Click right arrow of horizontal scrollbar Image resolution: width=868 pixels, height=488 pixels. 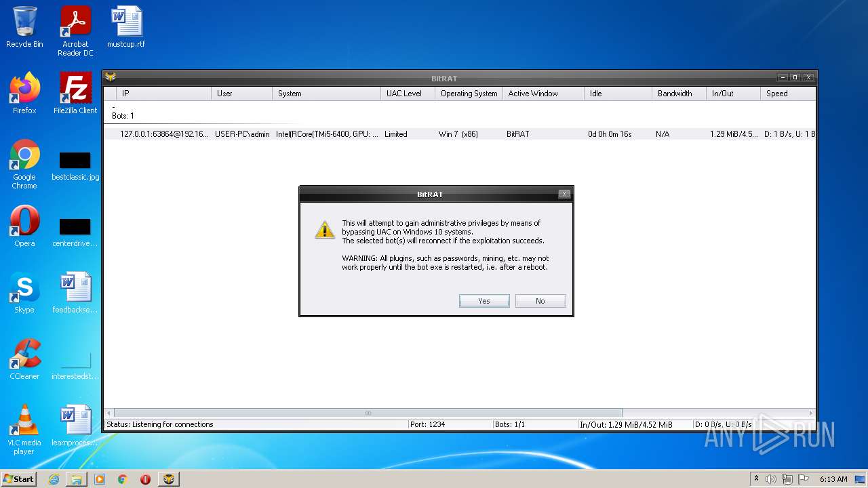(x=810, y=413)
